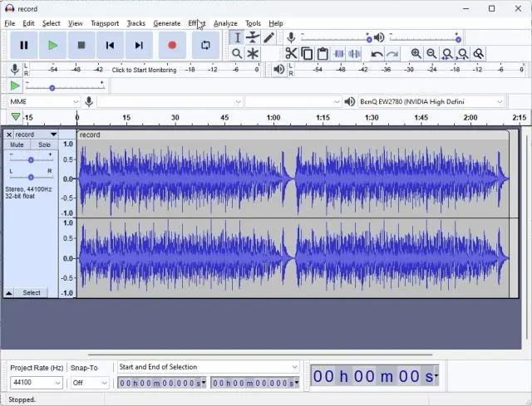This screenshot has height=406, width=532.
Task: Select the Draw pencil tool
Action: [268, 37]
